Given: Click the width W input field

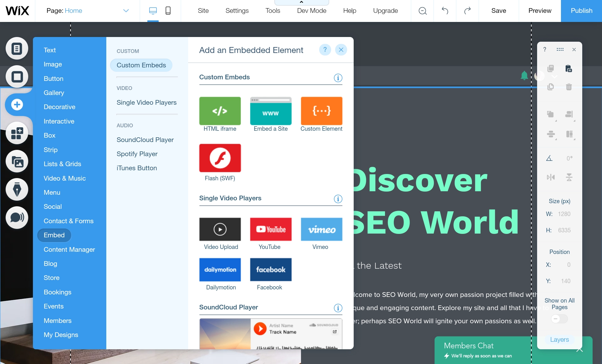Looking at the screenshot, I should 564,214.
